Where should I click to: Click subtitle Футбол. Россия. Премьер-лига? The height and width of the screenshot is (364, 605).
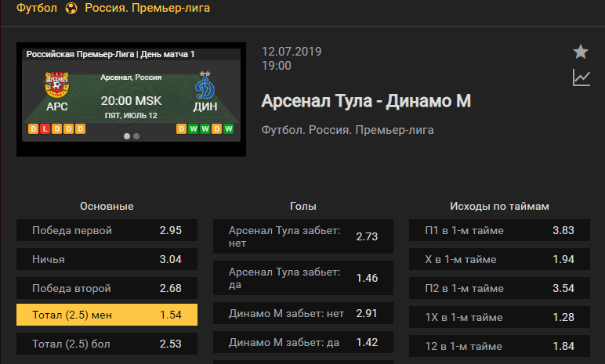coord(348,130)
